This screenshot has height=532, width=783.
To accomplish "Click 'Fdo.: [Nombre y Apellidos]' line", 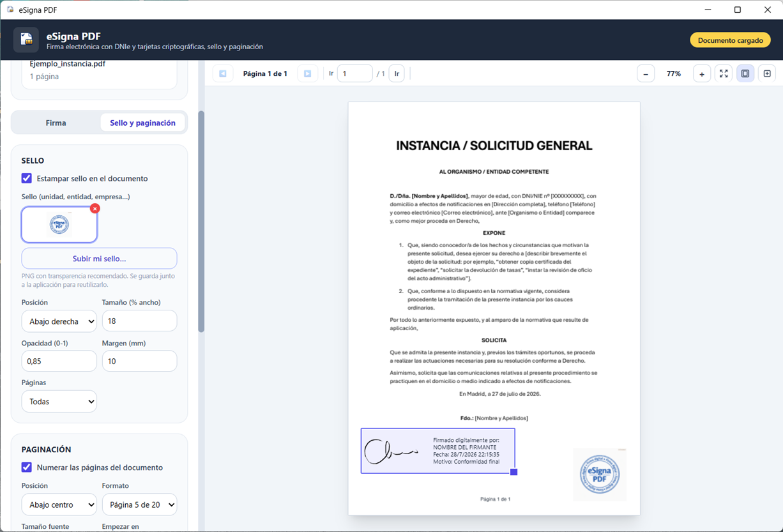I will [x=494, y=418].
